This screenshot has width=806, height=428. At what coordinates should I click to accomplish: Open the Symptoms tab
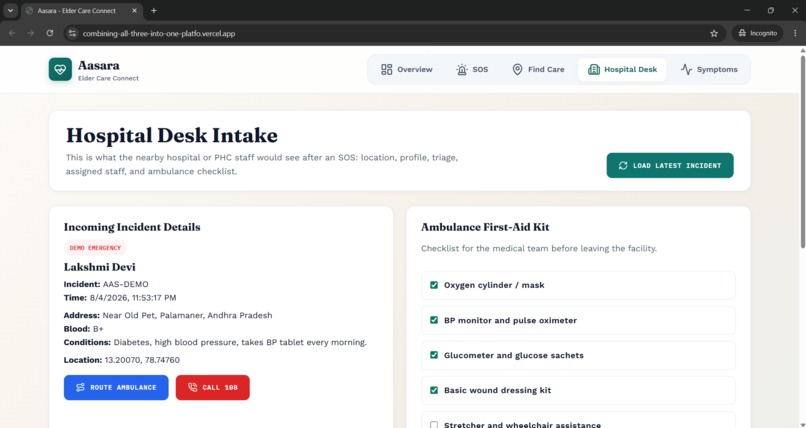pos(709,69)
